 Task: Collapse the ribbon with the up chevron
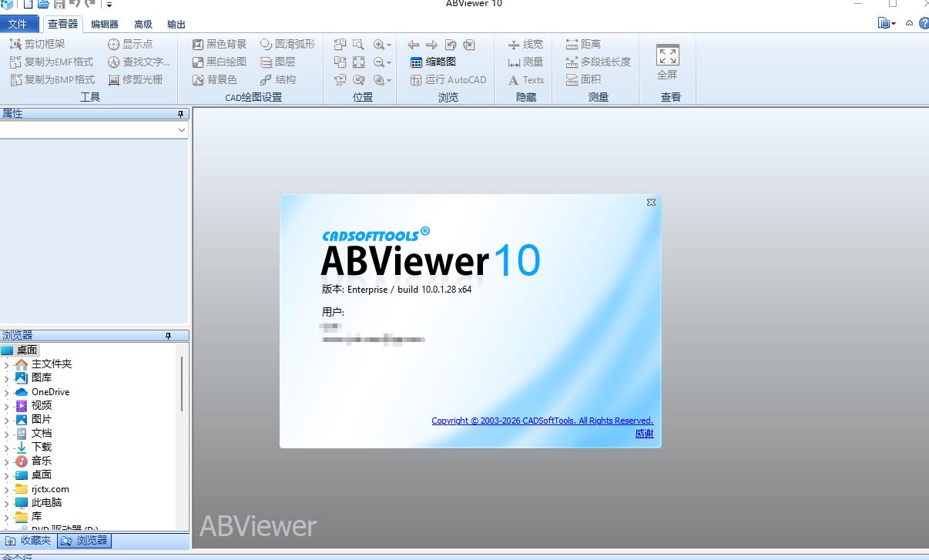point(910,23)
